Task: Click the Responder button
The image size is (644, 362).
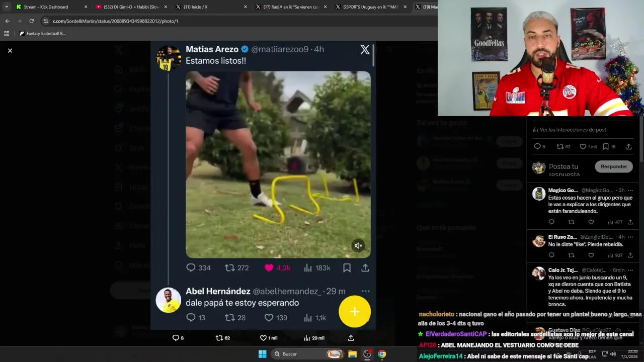Action: [x=614, y=166]
